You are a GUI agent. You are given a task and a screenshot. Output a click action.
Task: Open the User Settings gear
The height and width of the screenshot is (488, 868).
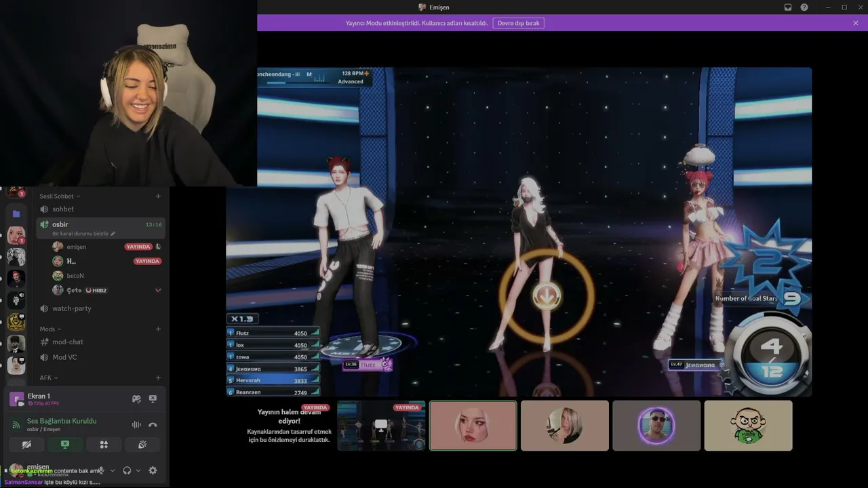pyautogui.click(x=153, y=470)
